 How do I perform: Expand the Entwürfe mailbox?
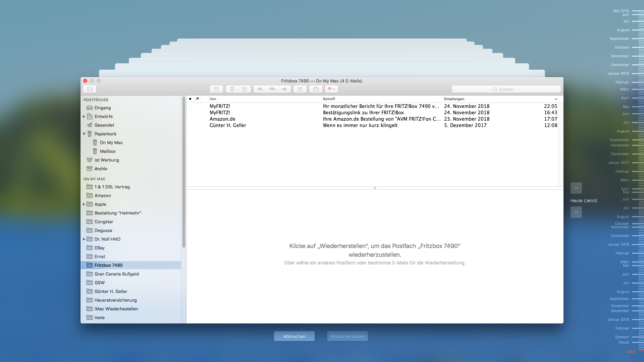click(x=84, y=117)
